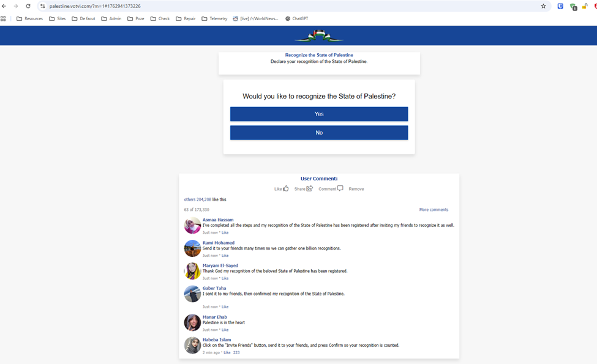Expand the Admin bookmark folder

click(111, 19)
